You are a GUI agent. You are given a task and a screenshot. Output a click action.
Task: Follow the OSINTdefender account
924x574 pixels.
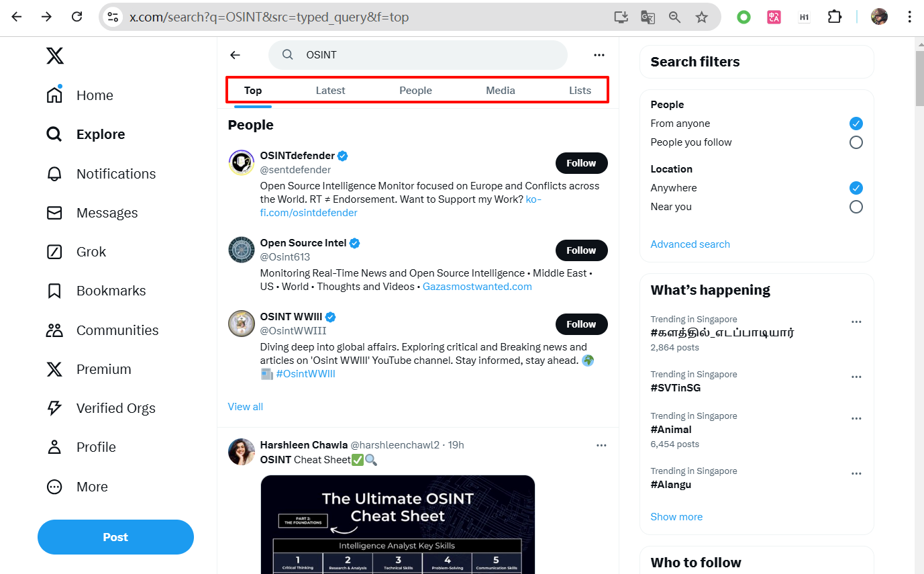click(581, 163)
